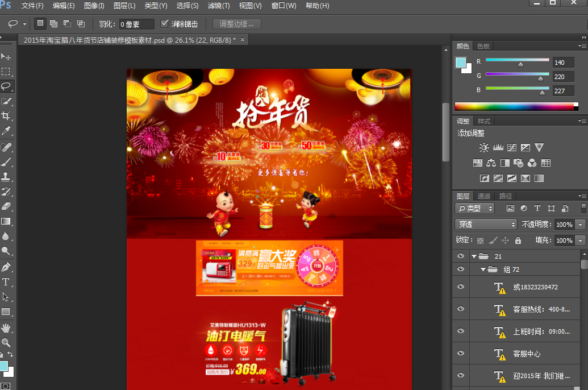Open the 滤镜(T) menu

pyautogui.click(x=219, y=6)
